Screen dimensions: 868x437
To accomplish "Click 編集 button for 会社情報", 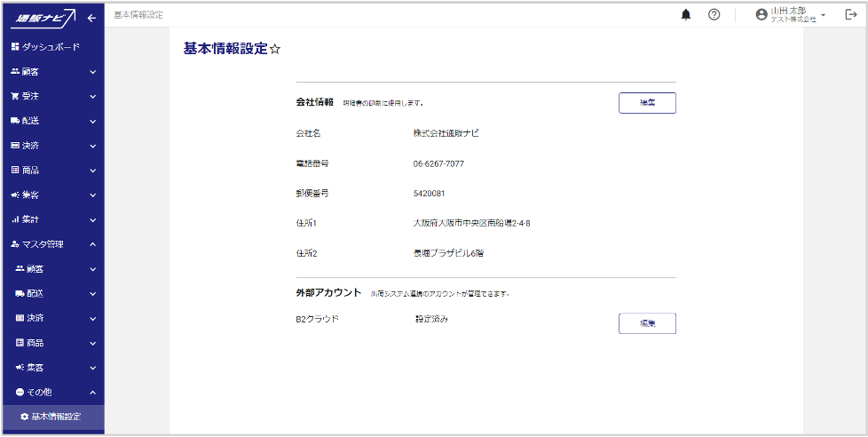I will tap(647, 103).
